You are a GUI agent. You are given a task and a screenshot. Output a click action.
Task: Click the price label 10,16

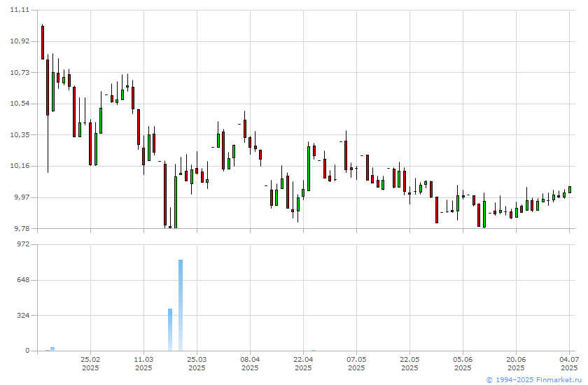20,166
